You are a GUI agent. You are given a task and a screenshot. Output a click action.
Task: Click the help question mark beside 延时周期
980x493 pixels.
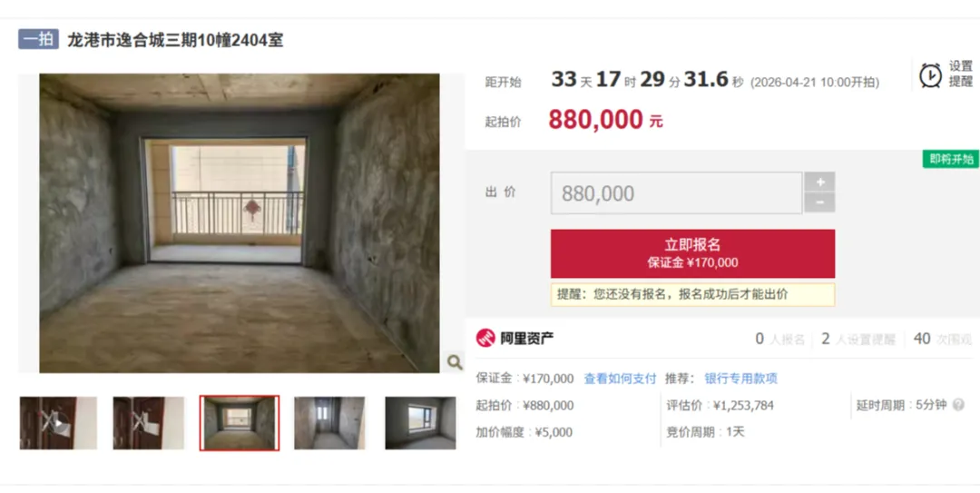coord(958,405)
